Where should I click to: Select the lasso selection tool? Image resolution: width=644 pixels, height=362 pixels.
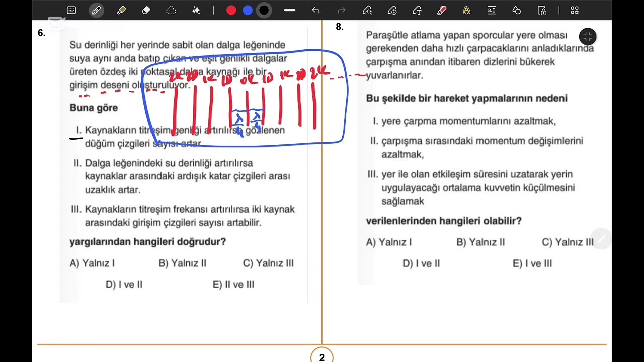point(171,10)
